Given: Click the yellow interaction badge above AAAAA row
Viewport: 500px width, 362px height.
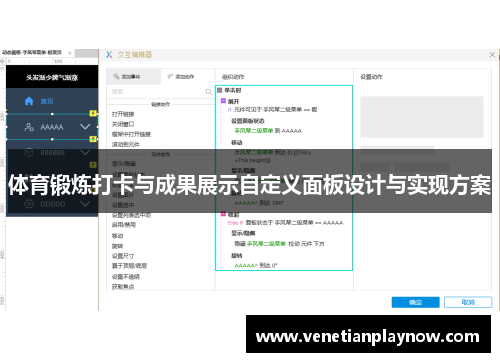Looking at the screenshot, I should click(x=93, y=113).
